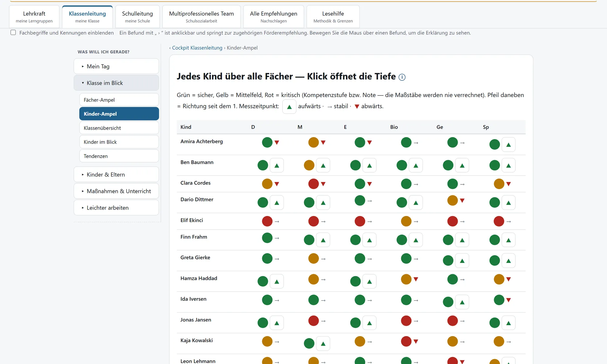Click Finn Frahm's upward arrow in column Bio
Image resolution: width=607 pixels, height=364 pixels.
[416, 240]
